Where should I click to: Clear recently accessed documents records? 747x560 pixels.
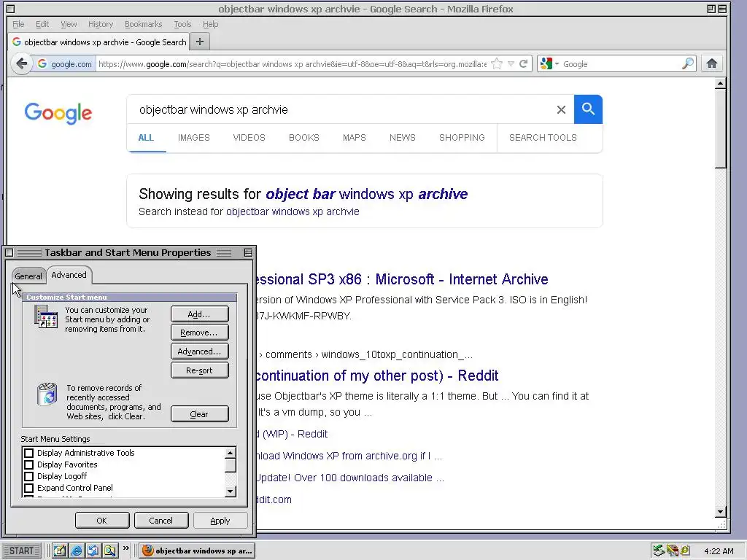point(200,414)
